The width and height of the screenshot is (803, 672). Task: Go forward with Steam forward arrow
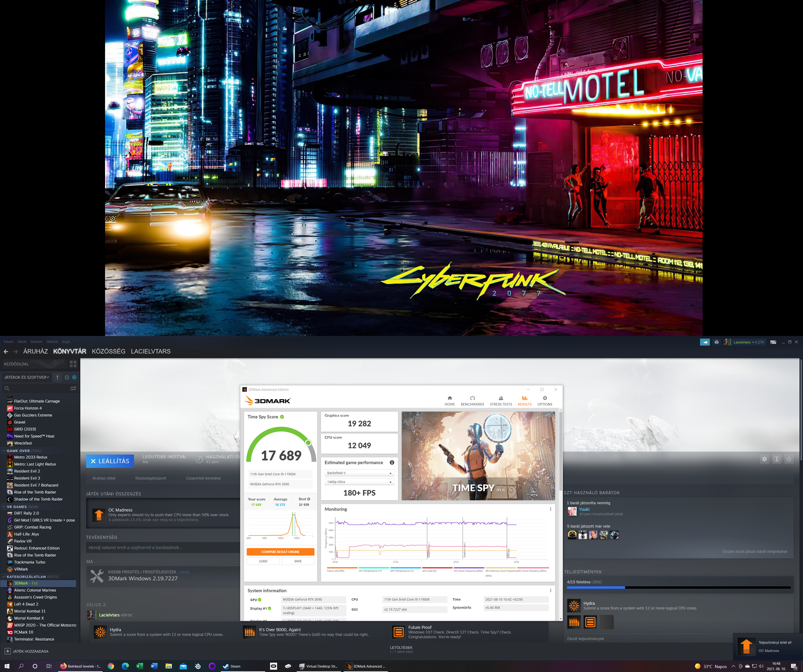16,351
